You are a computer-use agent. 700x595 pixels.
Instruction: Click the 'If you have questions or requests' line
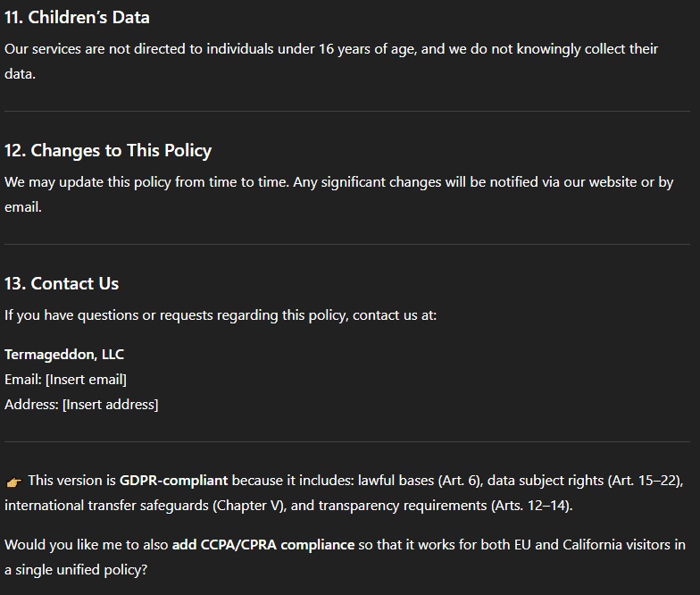(221, 315)
